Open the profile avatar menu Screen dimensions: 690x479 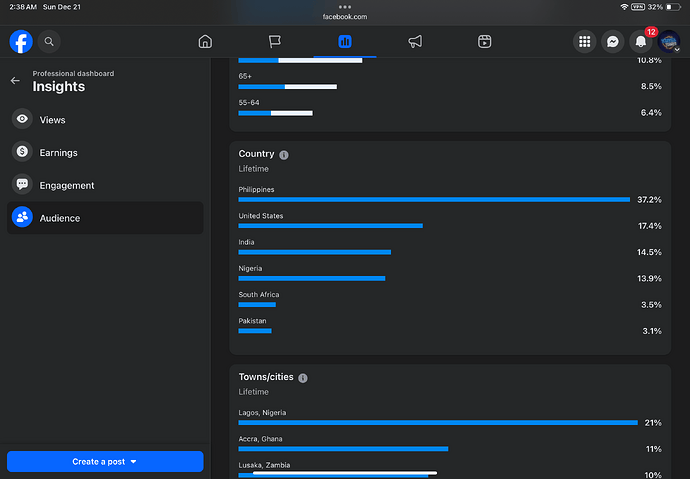pos(670,42)
